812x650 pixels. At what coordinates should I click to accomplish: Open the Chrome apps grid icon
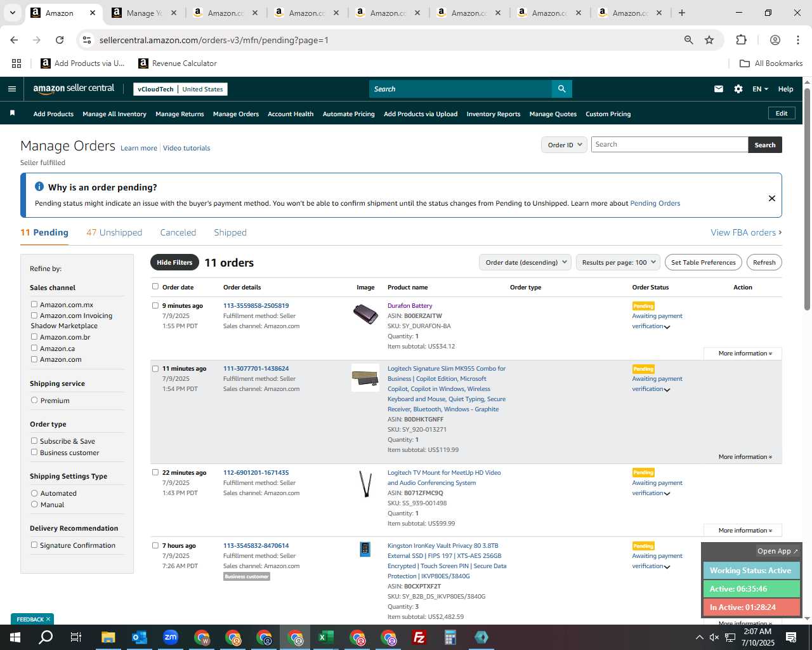16,63
